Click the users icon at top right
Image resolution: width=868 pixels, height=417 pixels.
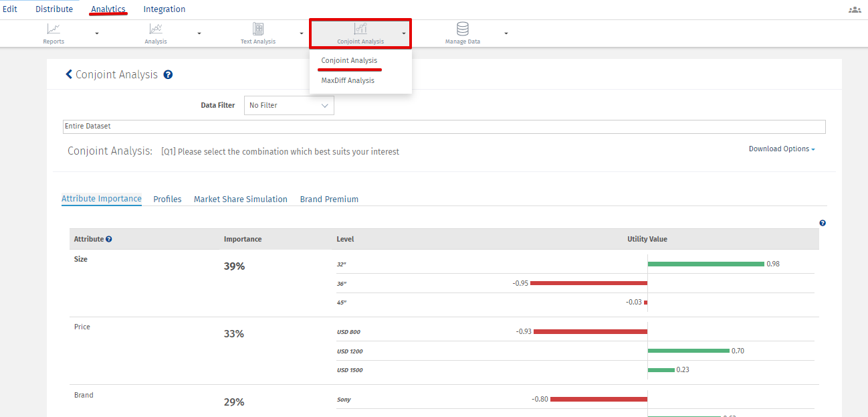(855, 9)
